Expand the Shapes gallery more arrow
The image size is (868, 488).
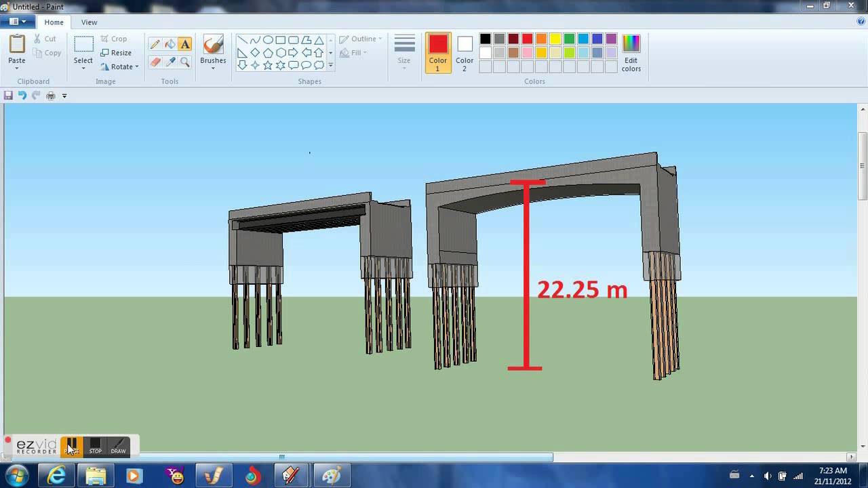330,66
